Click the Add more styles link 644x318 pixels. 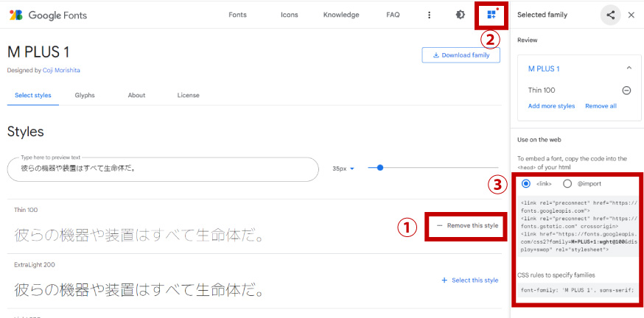point(551,106)
